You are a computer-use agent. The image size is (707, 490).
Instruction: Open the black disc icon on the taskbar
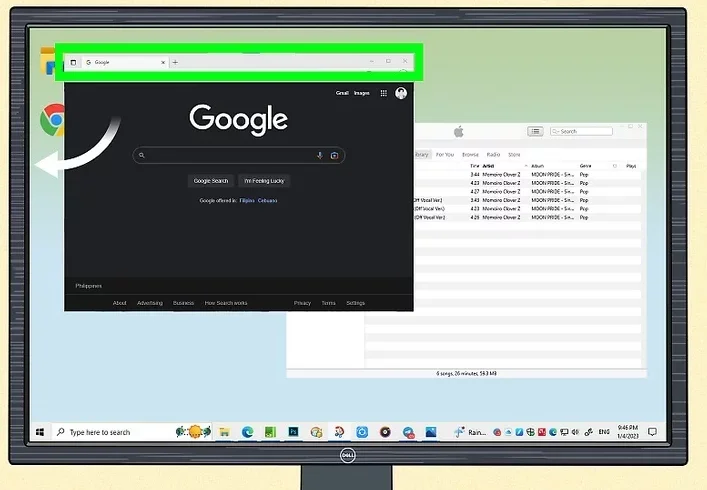click(x=385, y=432)
